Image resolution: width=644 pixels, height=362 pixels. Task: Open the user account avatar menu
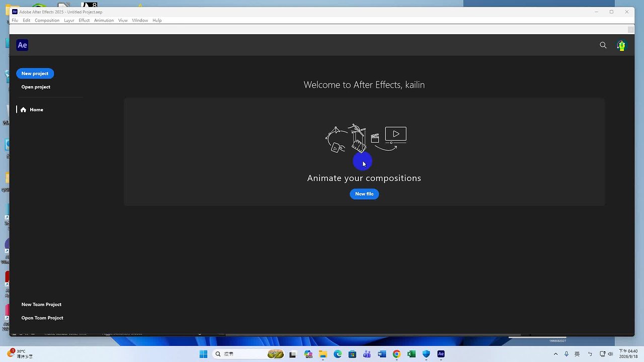(x=621, y=45)
